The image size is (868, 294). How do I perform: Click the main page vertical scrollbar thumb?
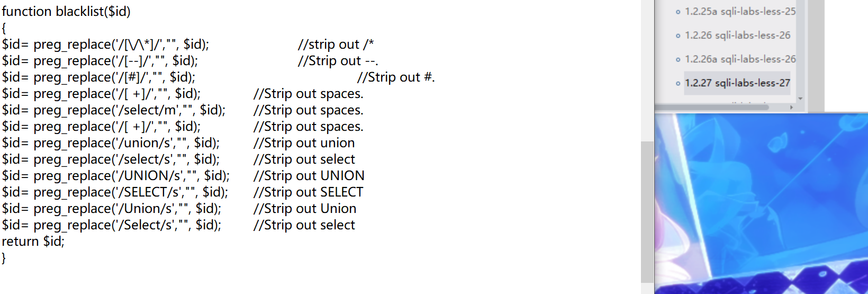coord(647,212)
